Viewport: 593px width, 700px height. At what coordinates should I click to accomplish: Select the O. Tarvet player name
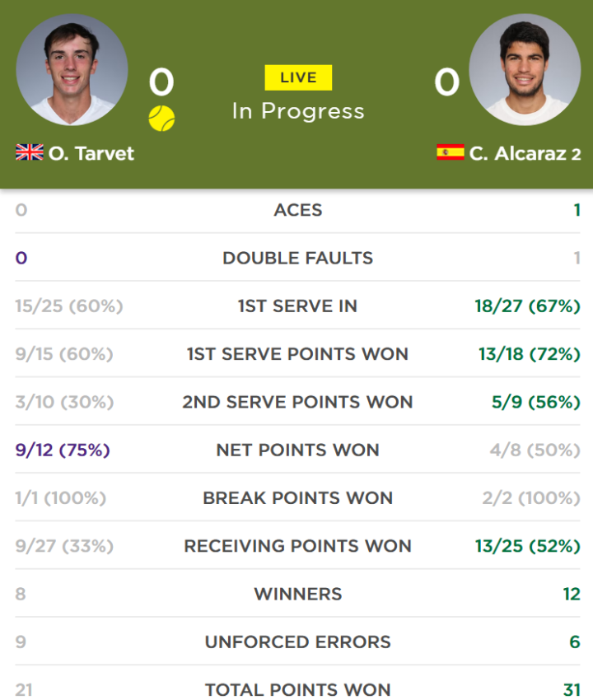pyautogui.click(x=91, y=153)
